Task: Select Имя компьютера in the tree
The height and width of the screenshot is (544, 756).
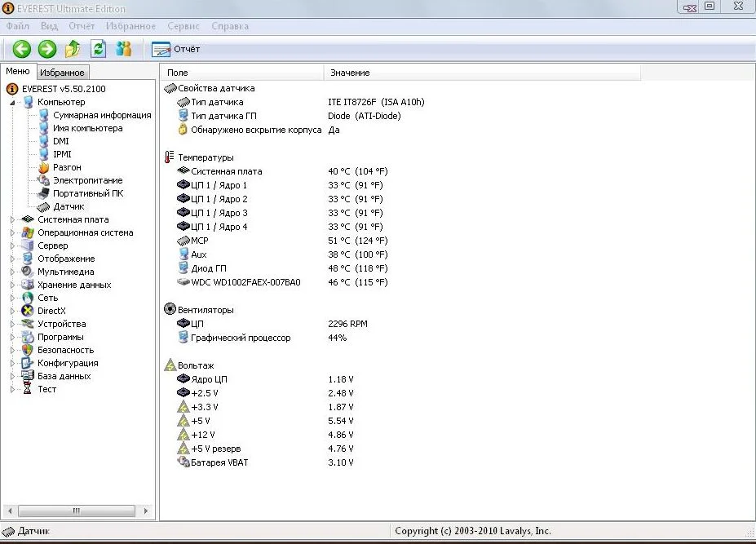Action: 88,128
